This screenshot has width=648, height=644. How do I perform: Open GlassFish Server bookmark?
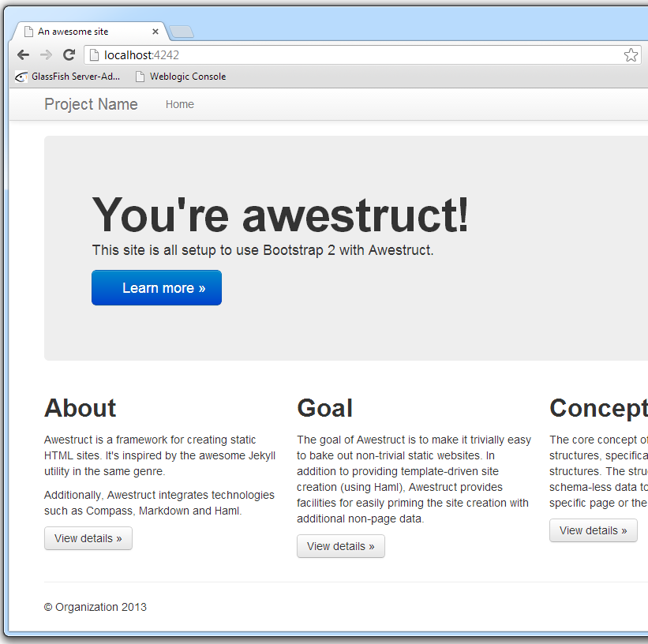pyautogui.click(x=68, y=77)
